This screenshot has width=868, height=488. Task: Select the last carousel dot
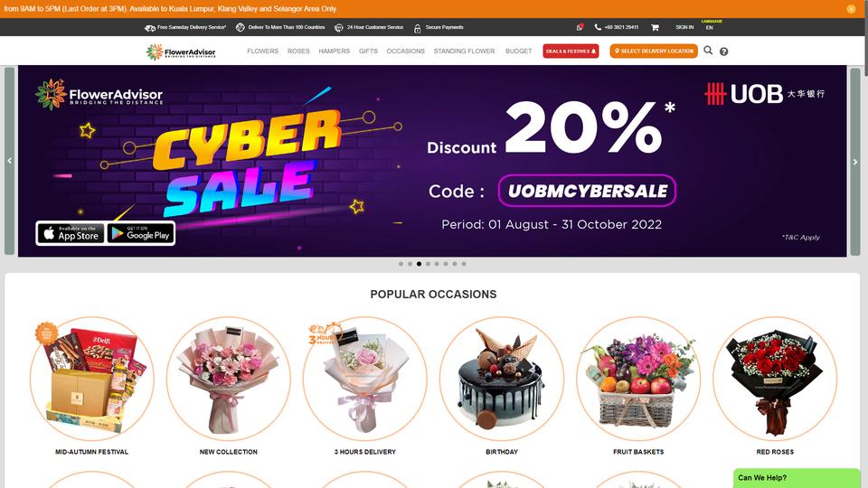pos(464,264)
